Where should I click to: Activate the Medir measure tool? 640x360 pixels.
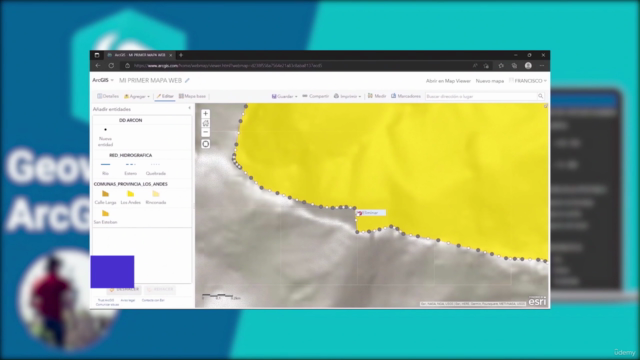click(x=377, y=96)
